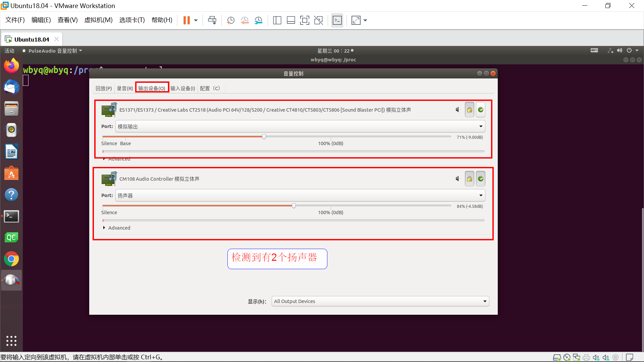Open the snapshot manager
The height and width of the screenshot is (362, 644).
click(x=259, y=20)
